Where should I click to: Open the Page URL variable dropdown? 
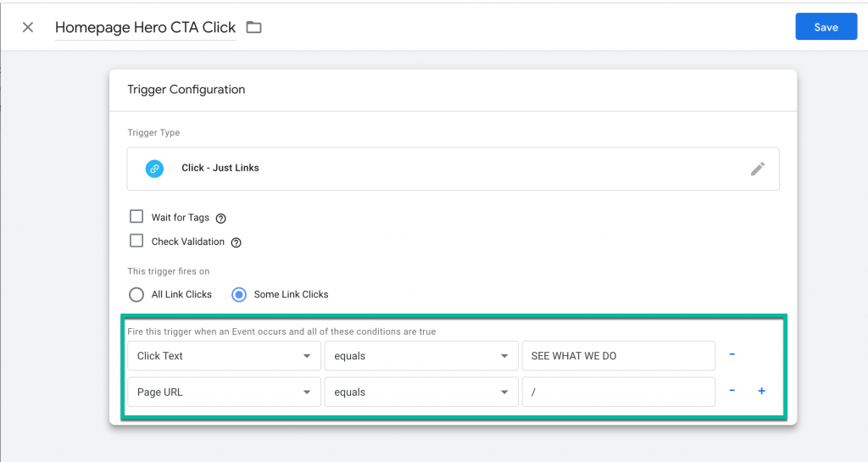click(x=224, y=392)
